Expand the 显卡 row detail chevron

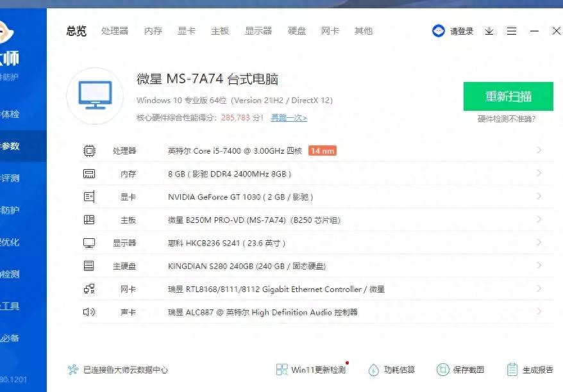pos(539,196)
